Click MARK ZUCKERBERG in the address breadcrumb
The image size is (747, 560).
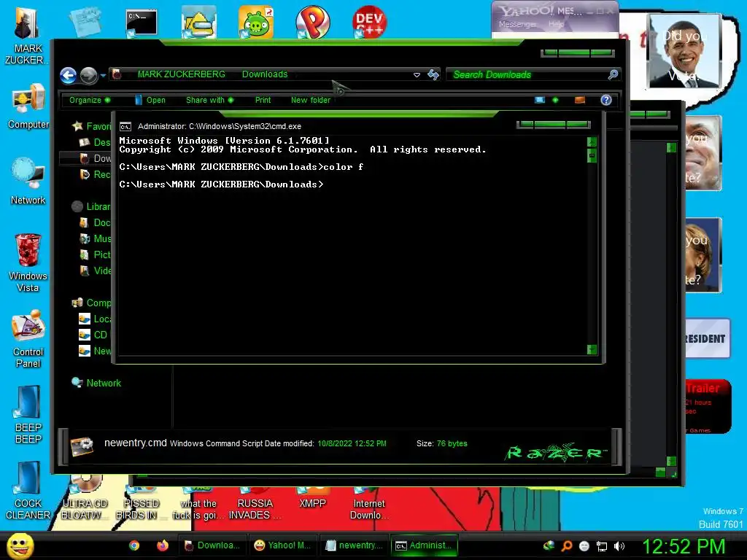[181, 74]
